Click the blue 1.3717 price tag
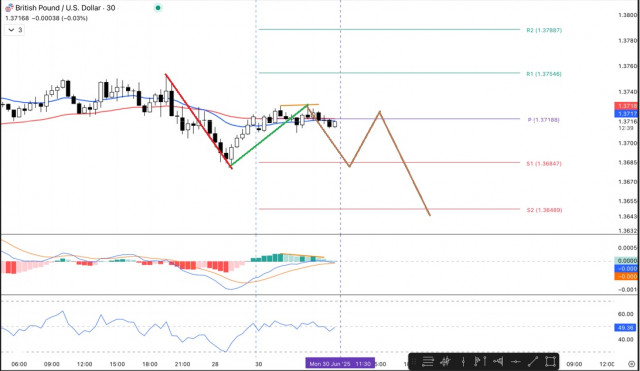 627,113
